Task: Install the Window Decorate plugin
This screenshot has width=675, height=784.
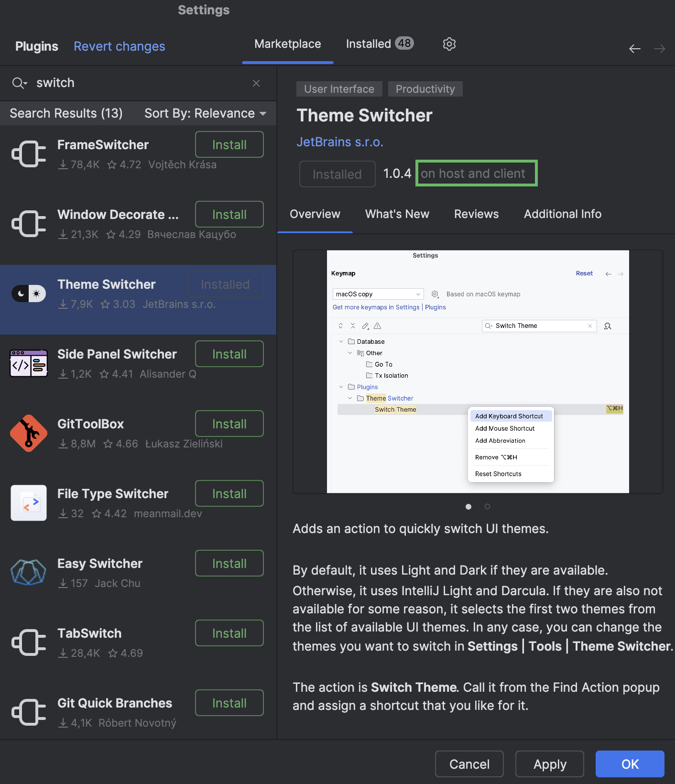Action: point(229,214)
